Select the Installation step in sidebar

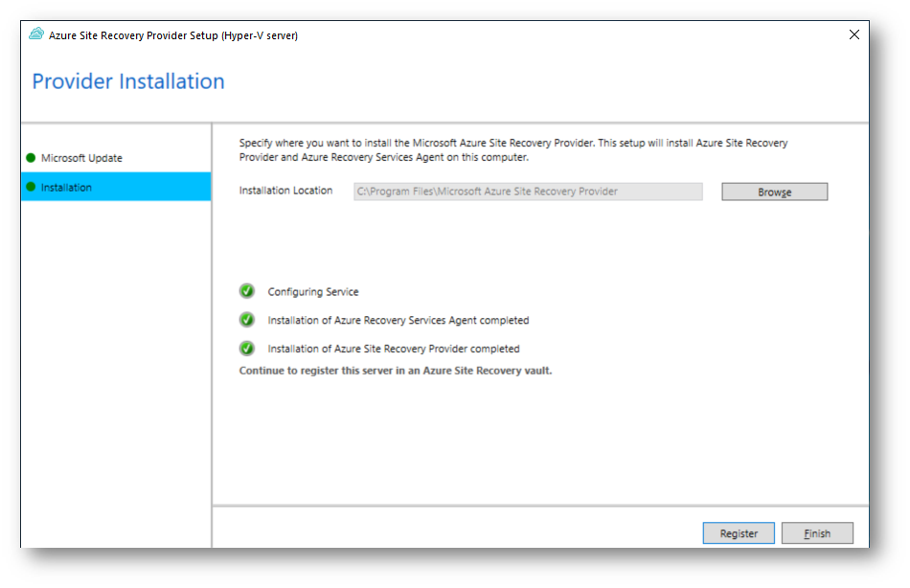point(116,187)
